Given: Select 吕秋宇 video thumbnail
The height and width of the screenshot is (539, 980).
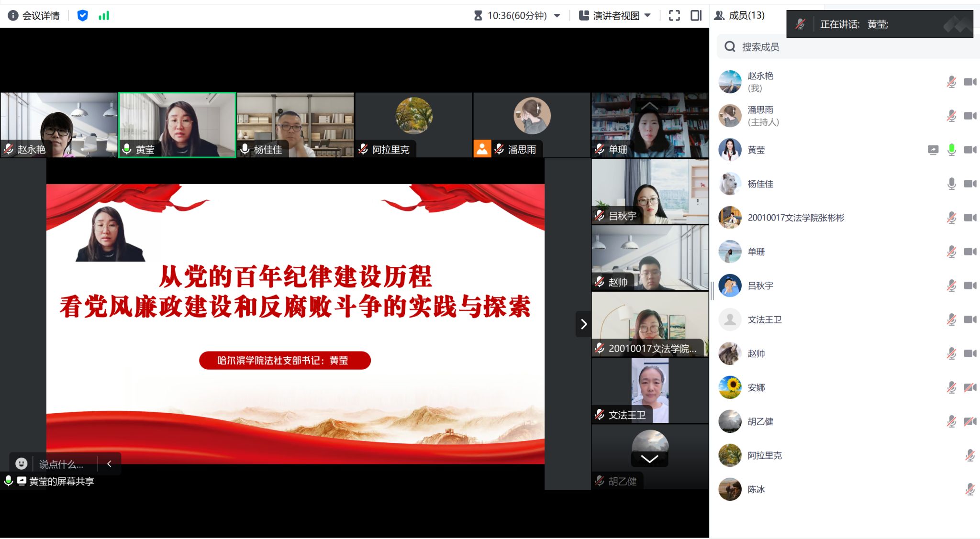Looking at the screenshot, I should (649, 191).
